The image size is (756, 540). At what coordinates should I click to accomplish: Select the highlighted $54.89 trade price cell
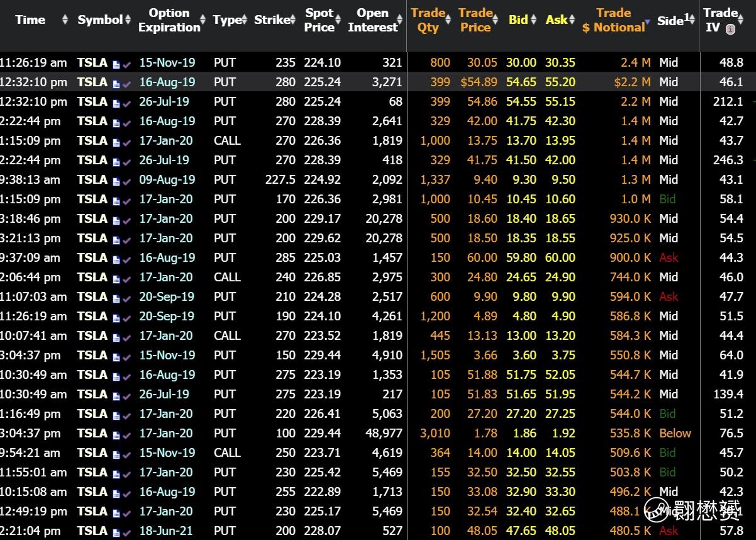[479, 82]
